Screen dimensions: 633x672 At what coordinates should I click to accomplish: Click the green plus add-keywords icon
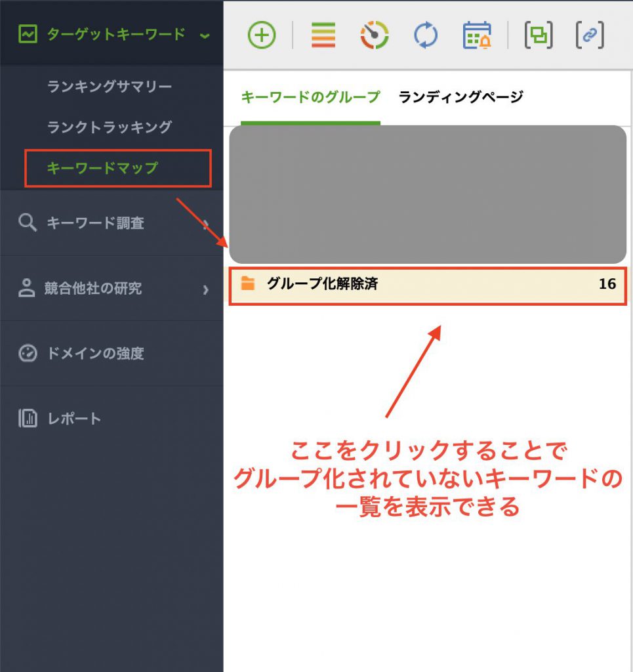[x=261, y=35]
